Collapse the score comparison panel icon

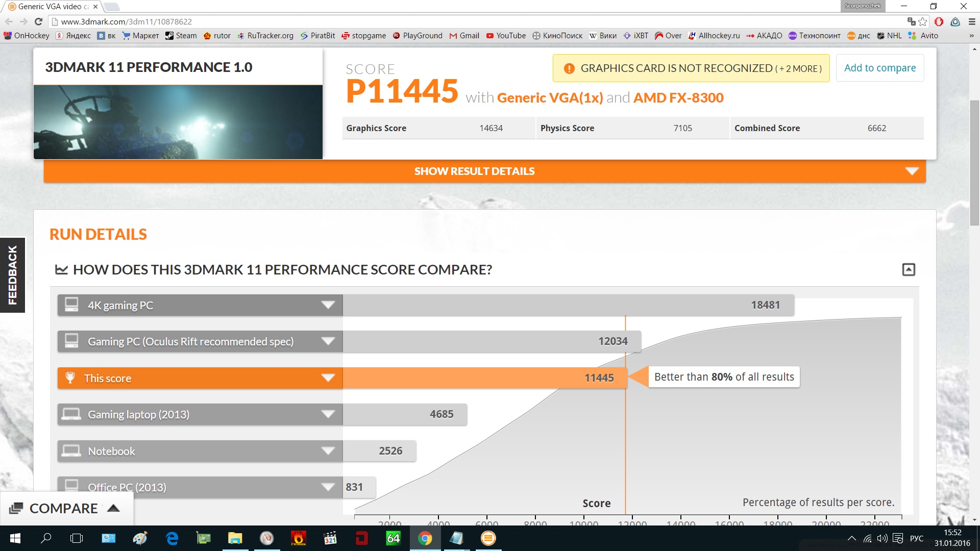[909, 269]
